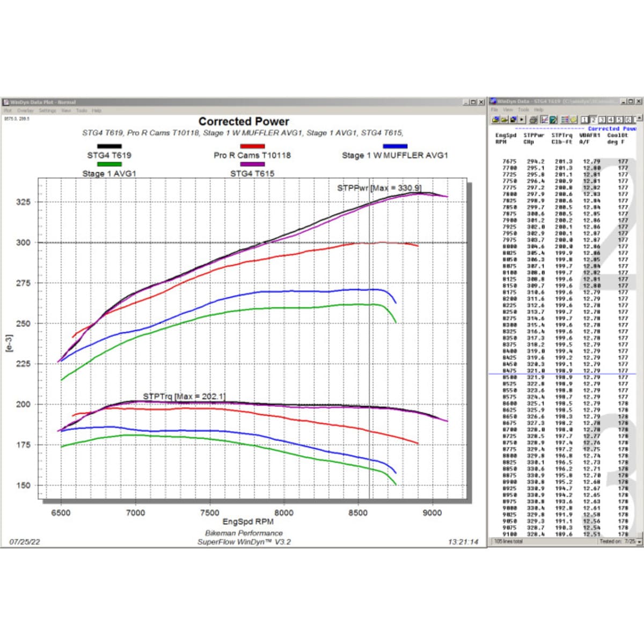The height and width of the screenshot is (644, 644).
Task: Activate test page 6 button
Action: [628, 119]
